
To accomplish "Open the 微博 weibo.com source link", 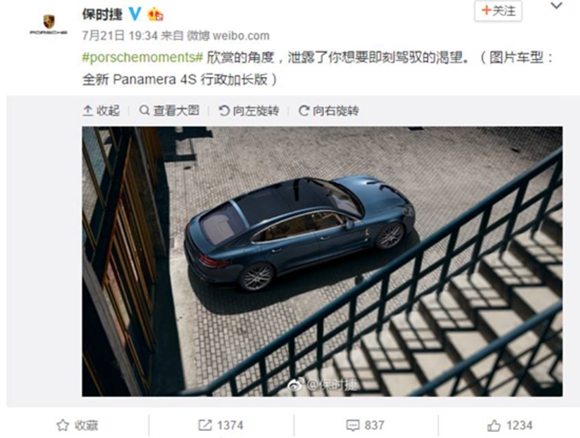I will click(x=228, y=36).
